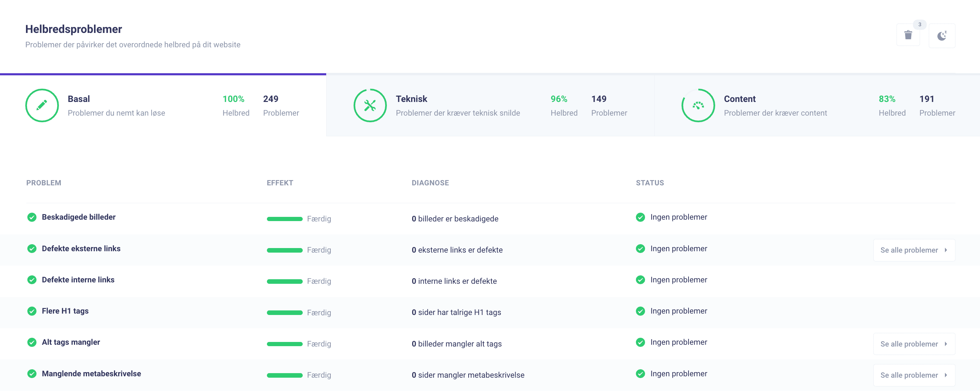Click the 149 Problemer count
This screenshot has width=980, height=391.
(599, 99)
